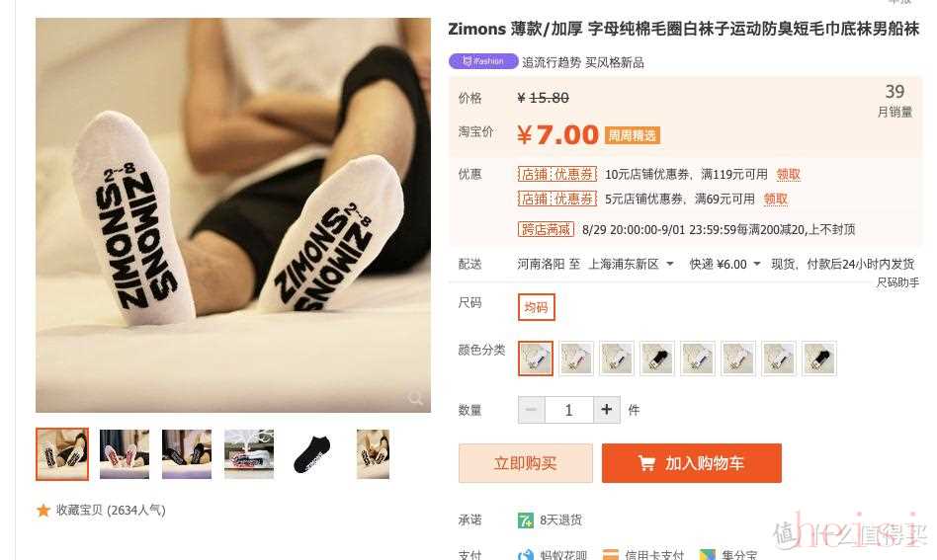Click the 立即购买 buy now button
This screenshot has height=560, width=937.
point(525,462)
